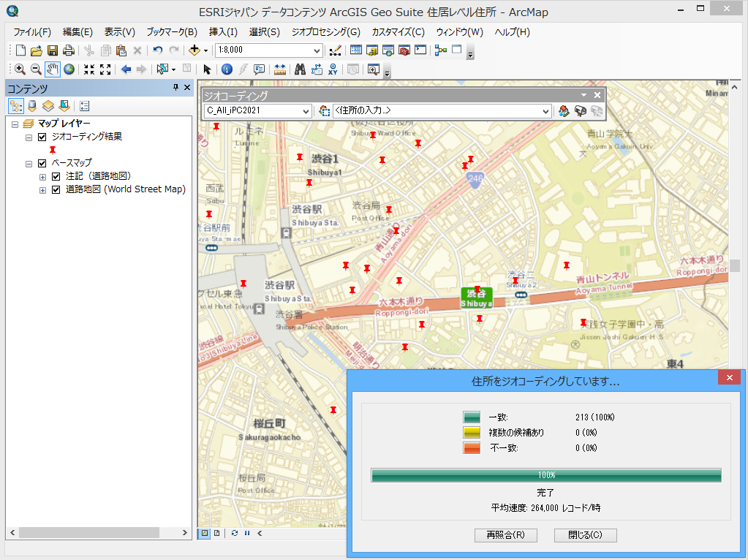Open the ArcToolbox red toolbox icon
Screen dimensions: 748x560
[404, 50]
